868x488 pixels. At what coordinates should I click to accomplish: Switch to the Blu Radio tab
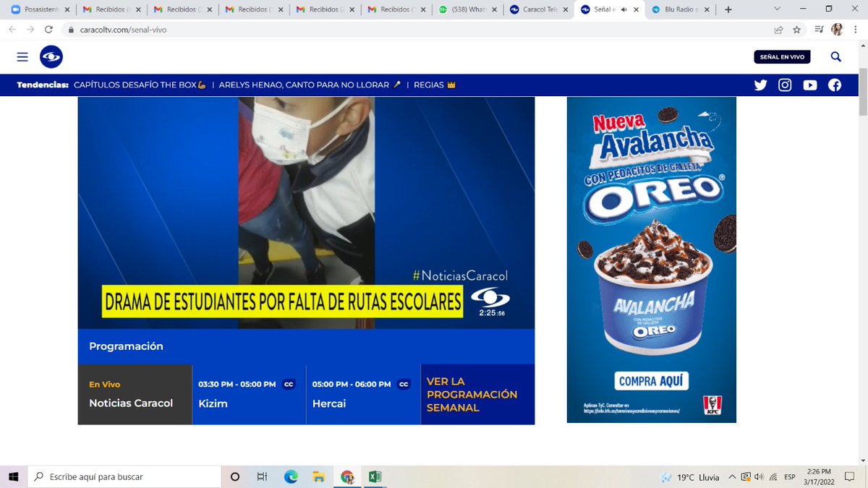680,9
